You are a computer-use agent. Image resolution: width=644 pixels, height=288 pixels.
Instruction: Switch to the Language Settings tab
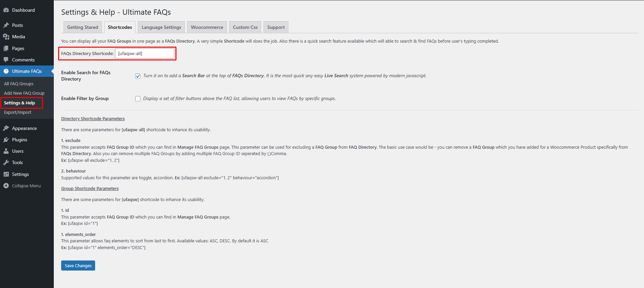(161, 27)
